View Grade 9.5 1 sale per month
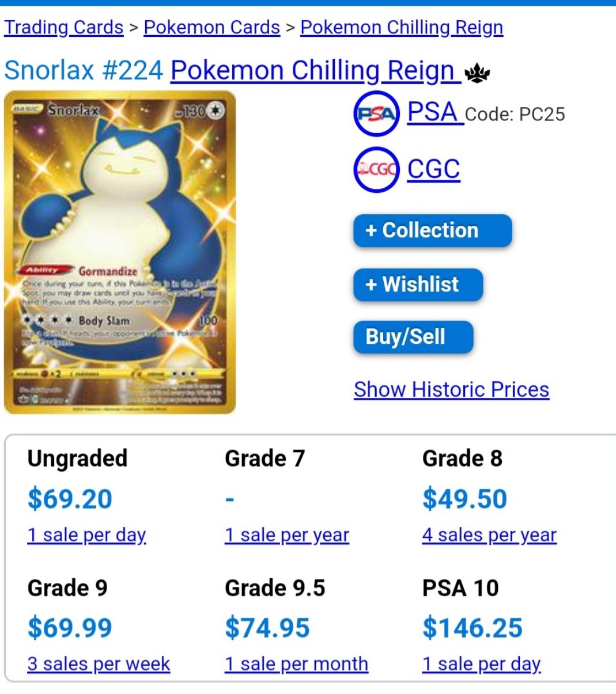The image size is (616, 694). pyautogui.click(x=296, y=664)
